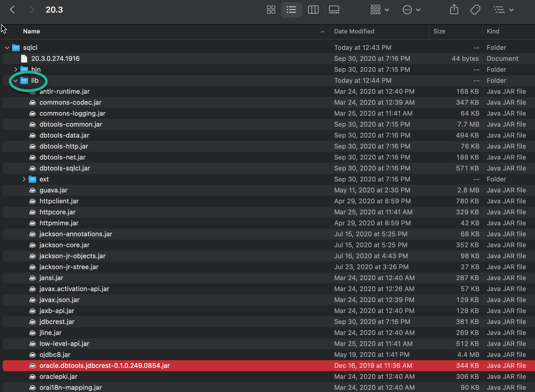Switch to gallery view
The image size is (535, 392).
pyautogui.click(x=334, y=10)
